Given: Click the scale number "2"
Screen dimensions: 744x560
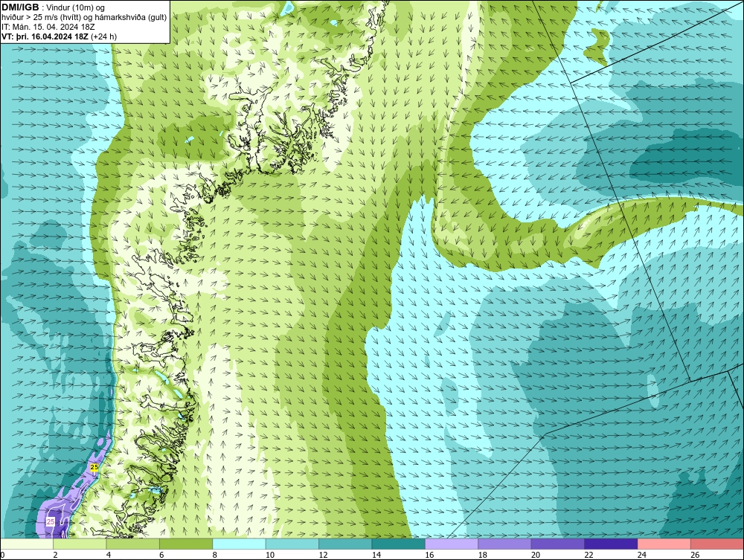Looking at the screenshot, I should coord(56,556).
